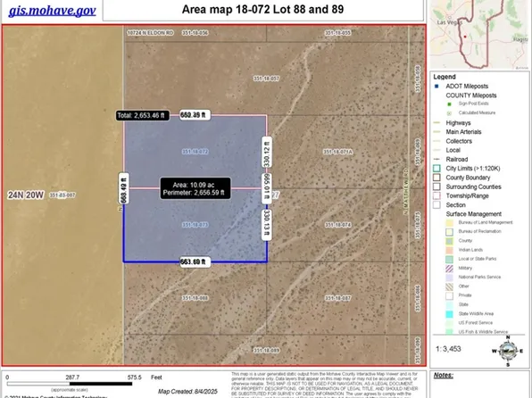The image size is (532, 398).
Task: Click the Indian Lands swatch
Action: (x=449, y=251)
